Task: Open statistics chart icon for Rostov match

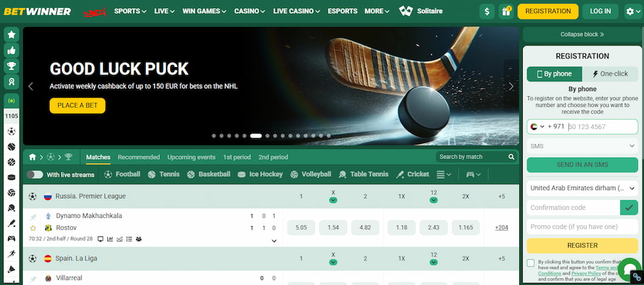Action: (110, 239)
